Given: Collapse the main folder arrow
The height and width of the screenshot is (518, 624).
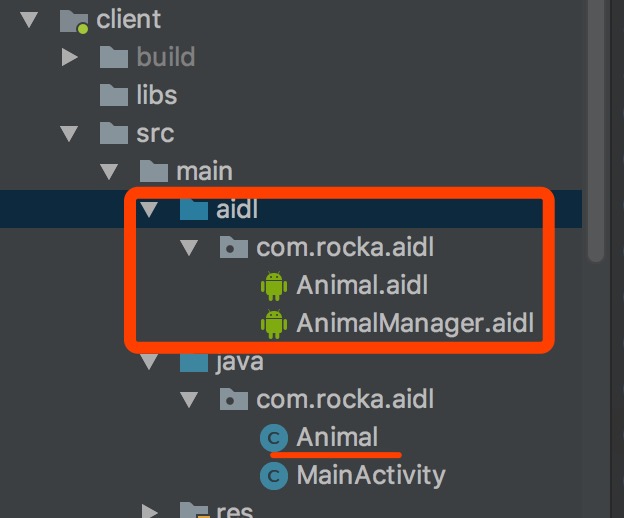Looking at the screenshot, I should (109, 171).
